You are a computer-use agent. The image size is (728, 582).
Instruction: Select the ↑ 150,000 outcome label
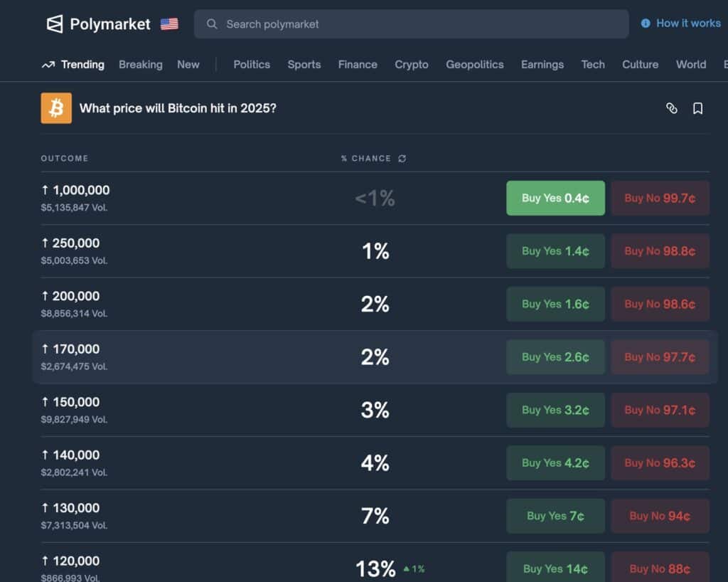pyautogui.click(x=70, y=402)
